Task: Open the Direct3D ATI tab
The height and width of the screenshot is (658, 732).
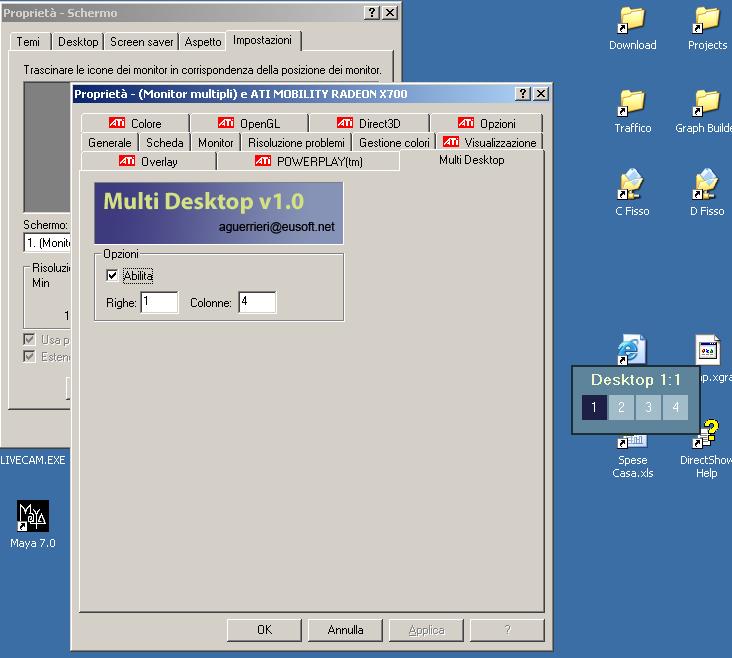Action: (x=368, y=123)
